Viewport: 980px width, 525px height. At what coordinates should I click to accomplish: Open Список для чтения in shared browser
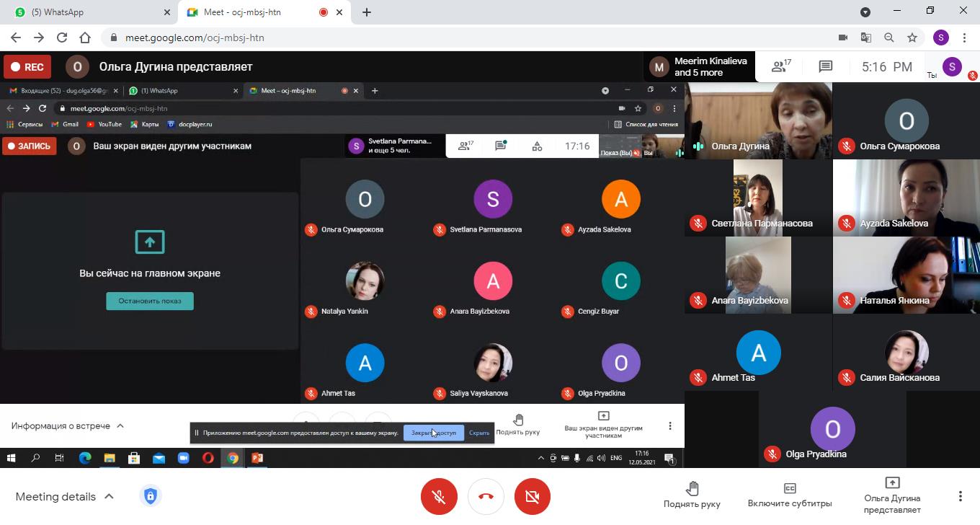pos(646,124)
